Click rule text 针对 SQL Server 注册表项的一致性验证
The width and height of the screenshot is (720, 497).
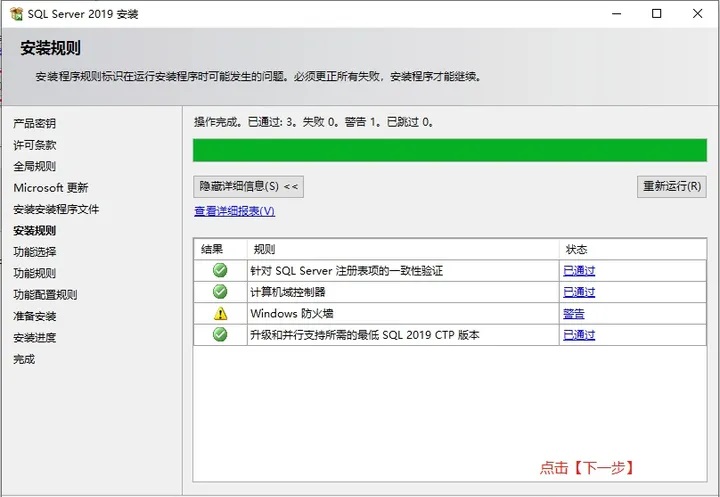(347, 271)
